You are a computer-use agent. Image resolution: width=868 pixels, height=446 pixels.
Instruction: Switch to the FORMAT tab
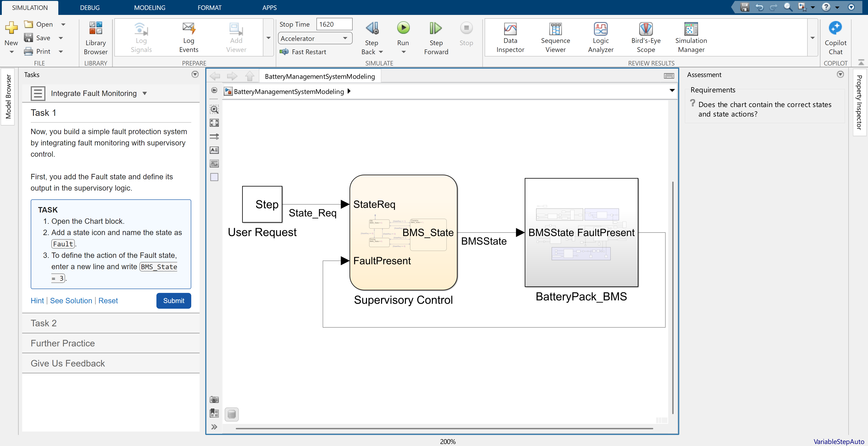coord(210,7)
